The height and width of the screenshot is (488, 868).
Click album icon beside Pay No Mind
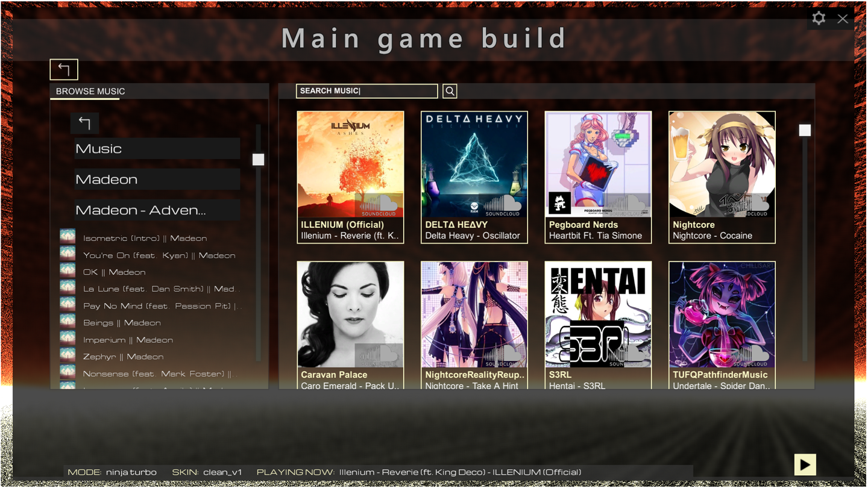tap(68, 304)
